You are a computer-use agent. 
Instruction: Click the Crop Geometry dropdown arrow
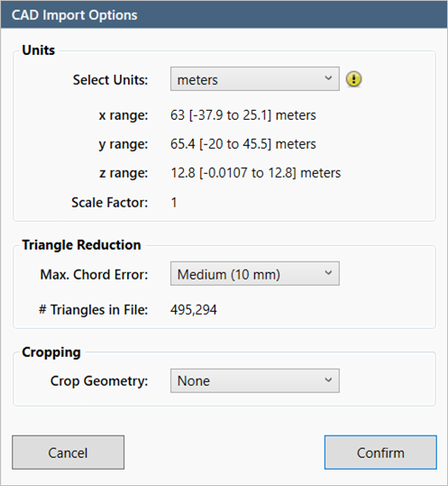(328, 380)
